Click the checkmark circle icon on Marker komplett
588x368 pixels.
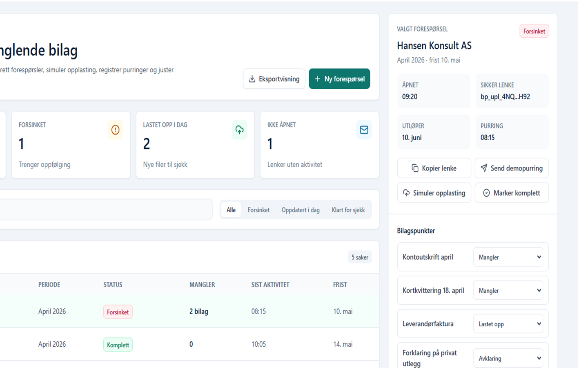click(x=486, y=193)
